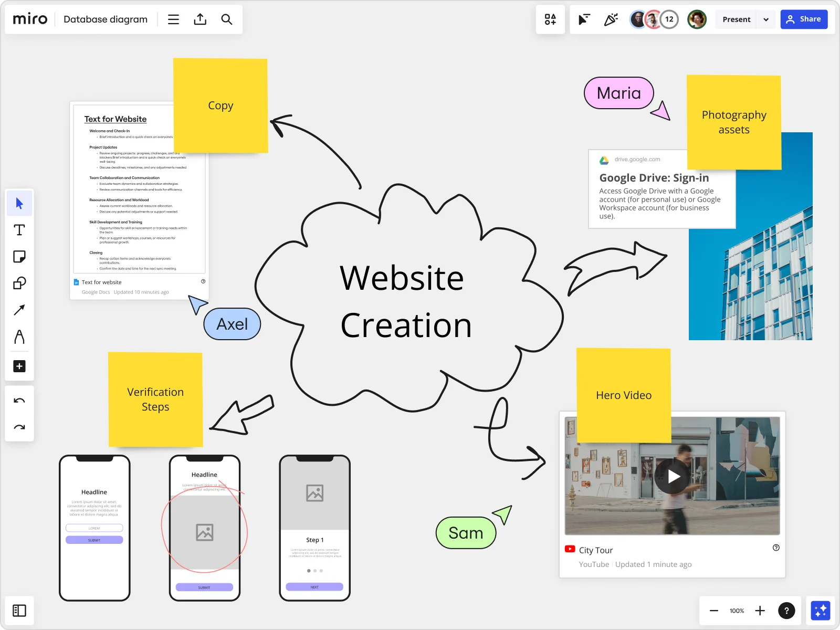Open the AI assistant sparkle icon
Viewport: 840px width, 630px height.
click(x=820, y=611)
